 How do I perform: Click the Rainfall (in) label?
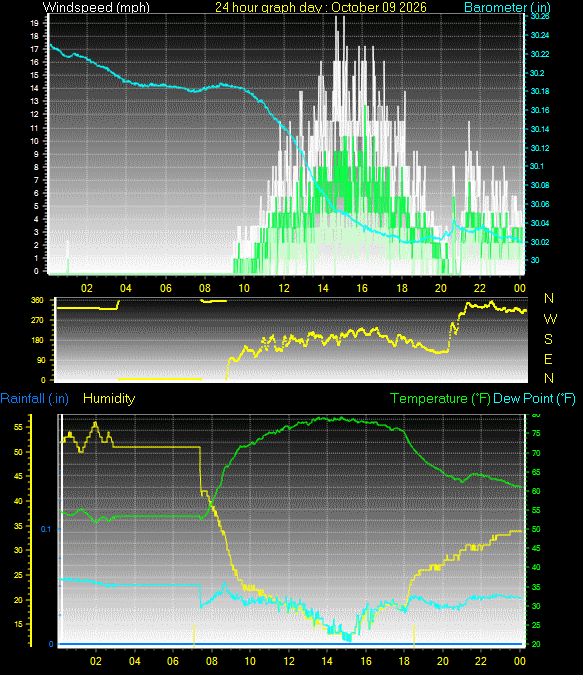coord(34,399)
